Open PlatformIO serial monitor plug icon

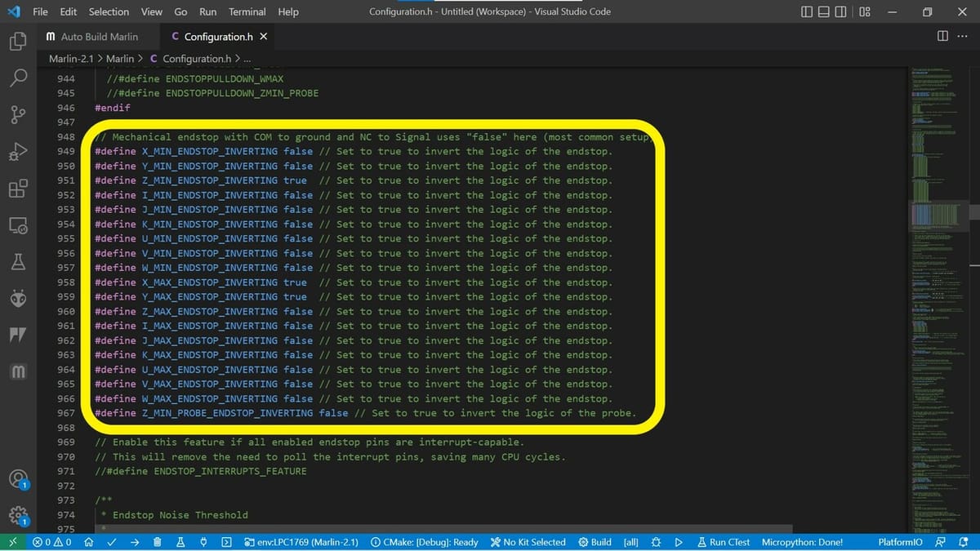coord(203,542)
